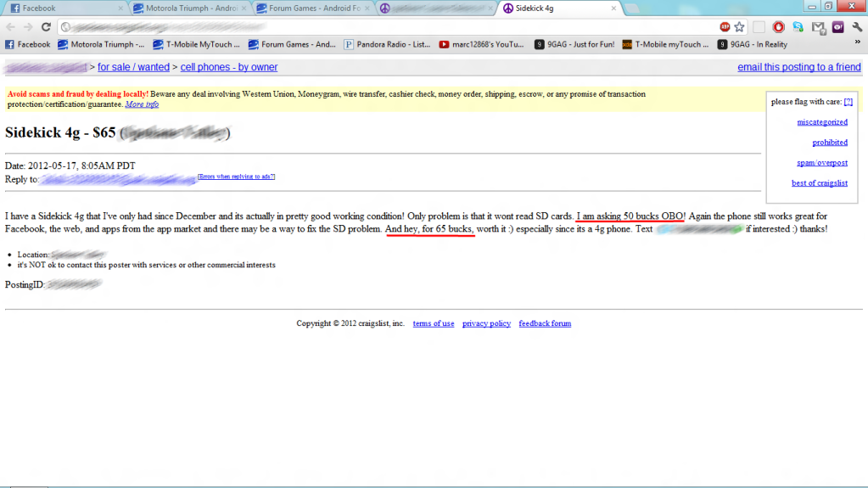Click the 'email this posting to a friend' link

798,67
